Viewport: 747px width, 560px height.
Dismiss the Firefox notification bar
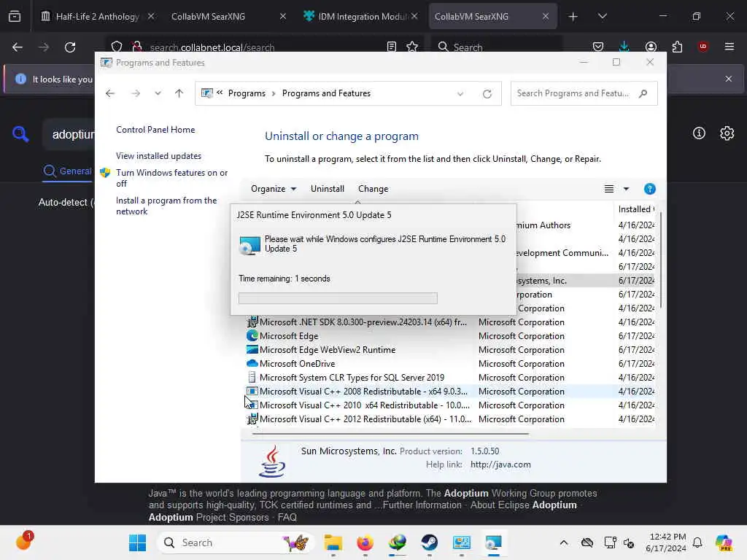click(x=729, y=79)
